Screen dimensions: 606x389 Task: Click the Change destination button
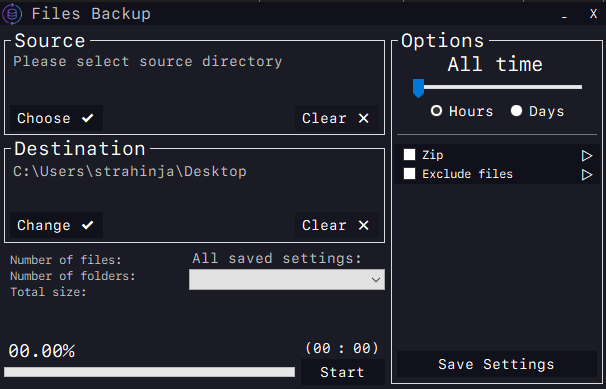[56, 225]
